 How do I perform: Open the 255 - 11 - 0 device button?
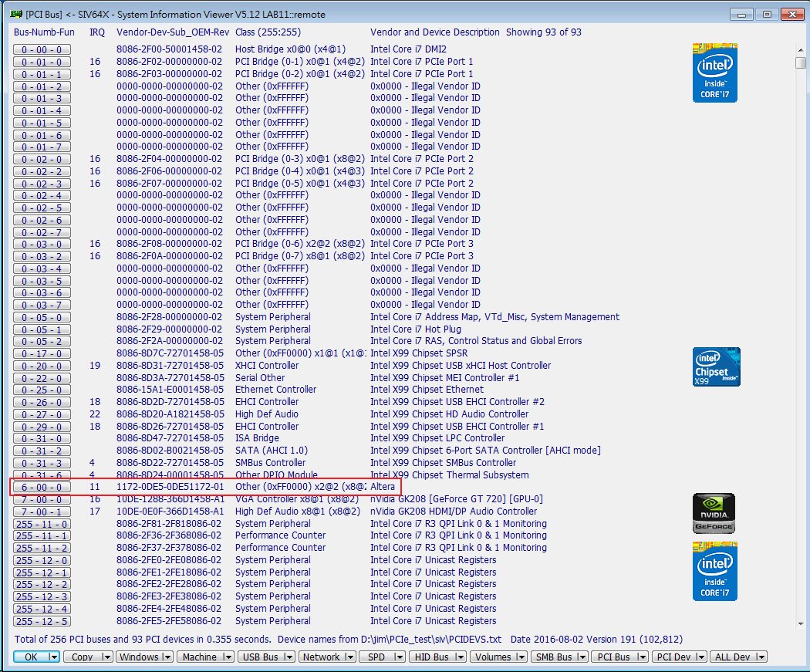(42, 525)
